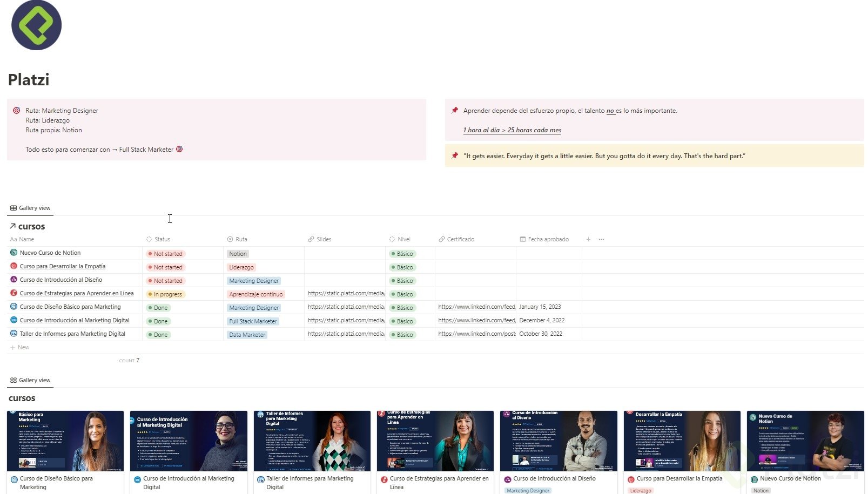The width and height of the screenshot is (868, 494).
Task: Click Notion tag on Nuevo Curso gallery card
Action: [x=761, y=491]
